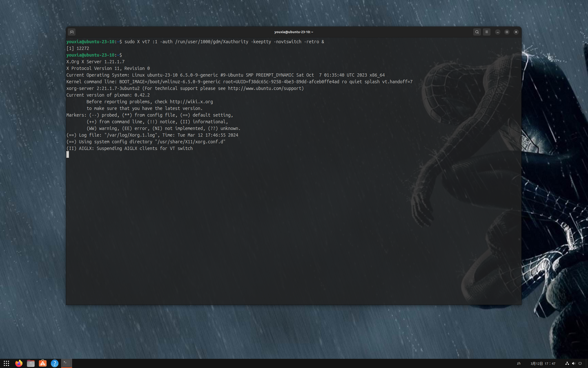This screenshot has height=368, width=588.
Task: Show all applications with the grid icon
Action: [x=6, y=363]
